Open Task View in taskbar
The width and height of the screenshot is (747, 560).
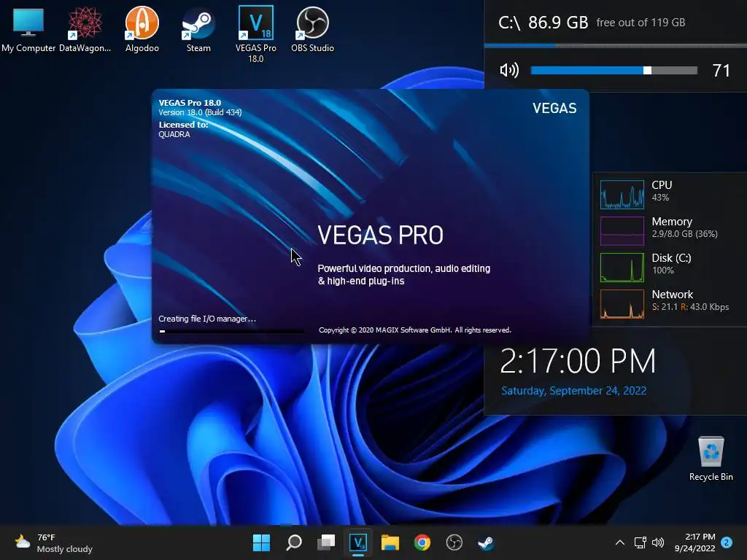(326, 542)
